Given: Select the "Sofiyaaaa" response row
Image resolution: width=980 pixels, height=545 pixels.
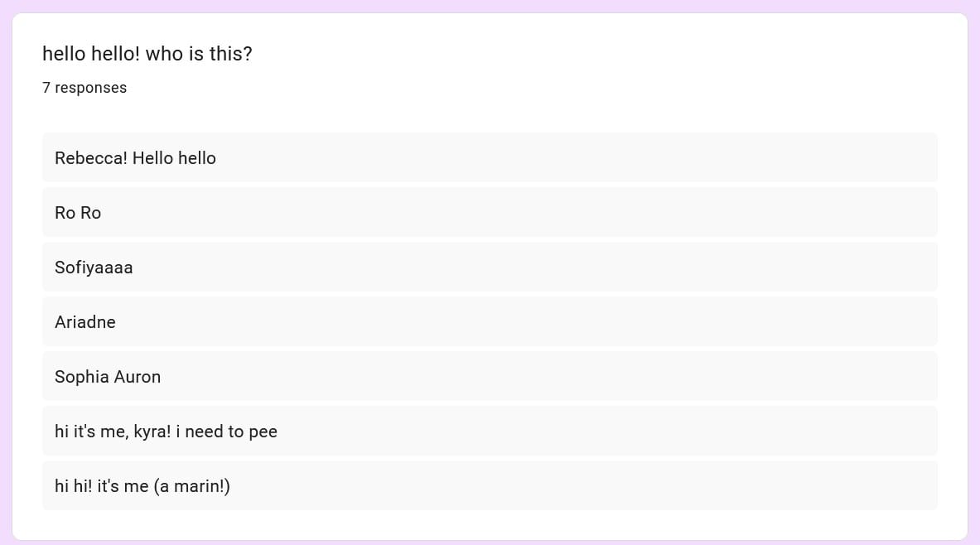Looking at the screenshot, I should click(x=490, y=267).
